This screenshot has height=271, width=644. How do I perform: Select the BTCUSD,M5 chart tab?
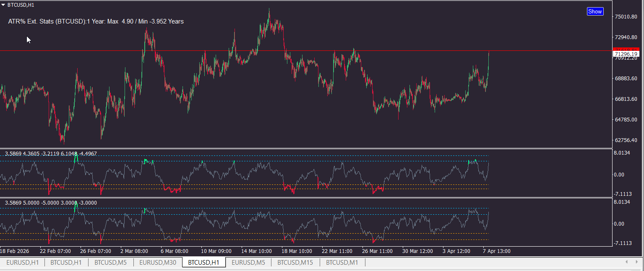(x=110, y=263)
